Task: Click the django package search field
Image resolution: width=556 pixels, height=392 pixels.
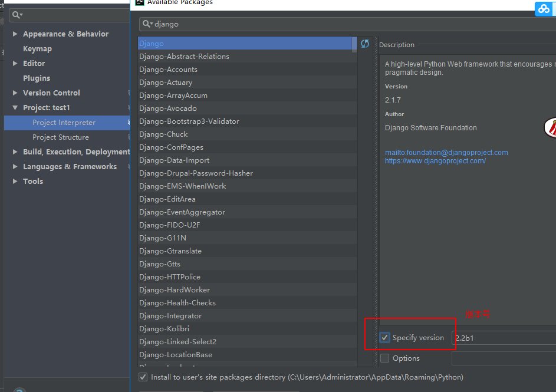Action: 347,24
